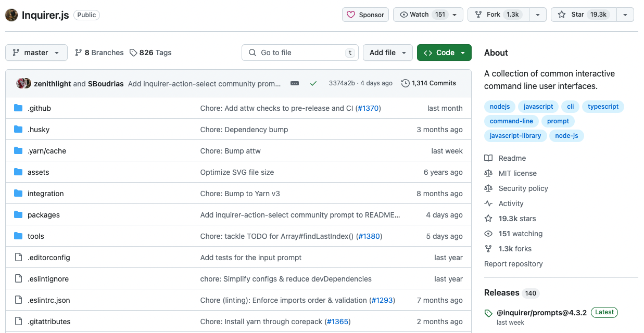
Task: Open the 1,314 Commits history
Action: tap(428, 83)
